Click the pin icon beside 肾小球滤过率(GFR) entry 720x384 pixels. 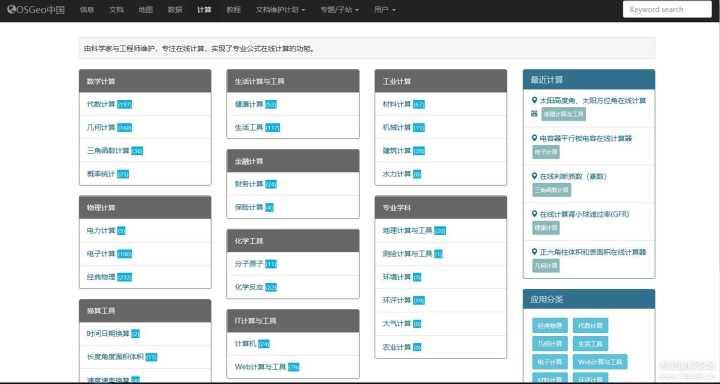(x=534, y=214)
